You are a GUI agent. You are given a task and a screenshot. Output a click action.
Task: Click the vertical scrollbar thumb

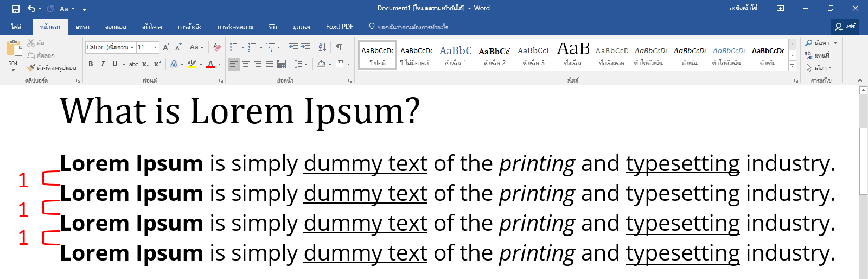863,161
